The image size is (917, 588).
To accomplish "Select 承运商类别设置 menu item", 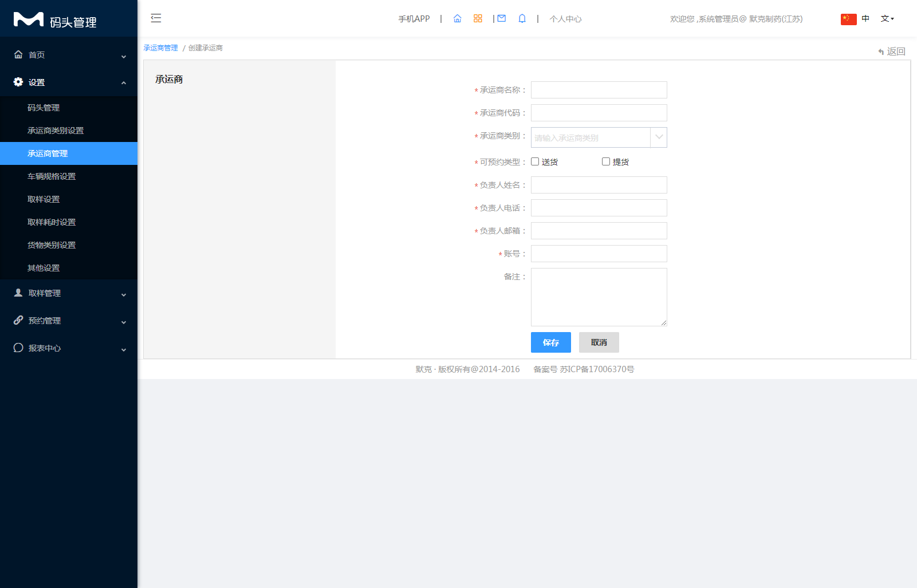I will pos(69,131).
